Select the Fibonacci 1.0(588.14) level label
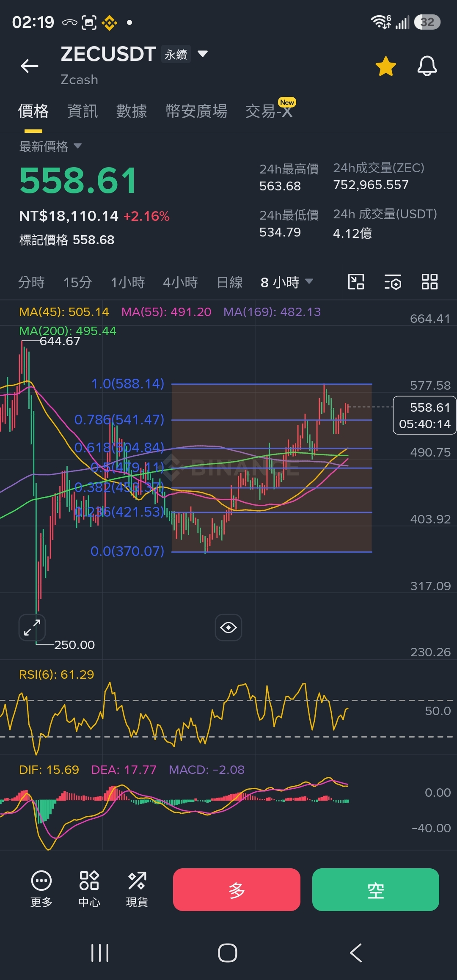 [128, 384]
